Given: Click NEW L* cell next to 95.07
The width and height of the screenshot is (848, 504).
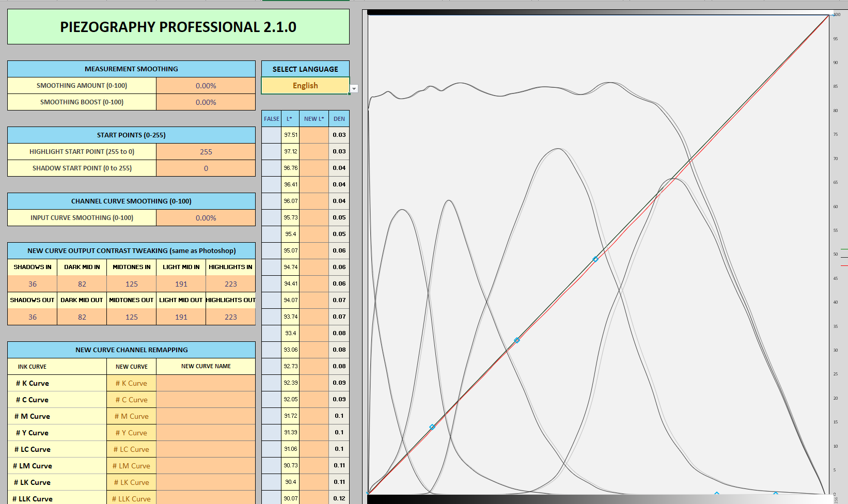Looking at the screenshot, I should (314, 251).
